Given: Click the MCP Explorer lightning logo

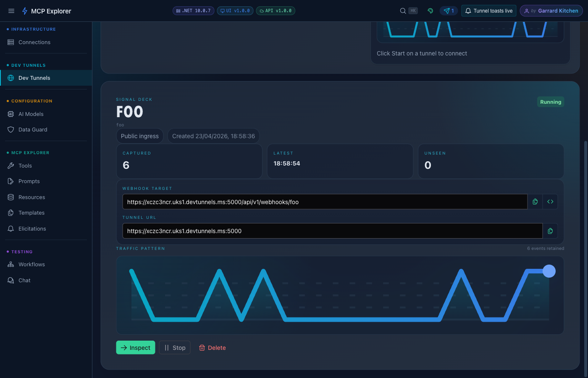Looking at the screenshot, I should pos(25,11).
